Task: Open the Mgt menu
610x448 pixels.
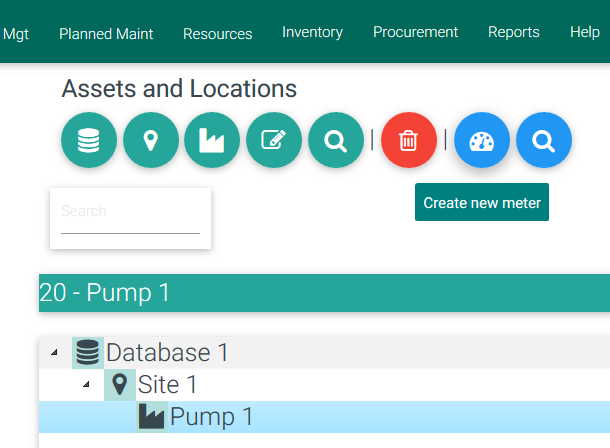Action: pos(16,33)
